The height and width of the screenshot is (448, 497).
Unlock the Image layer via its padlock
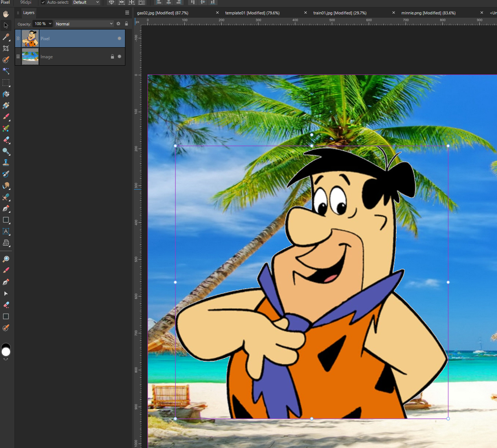(112, 56)
